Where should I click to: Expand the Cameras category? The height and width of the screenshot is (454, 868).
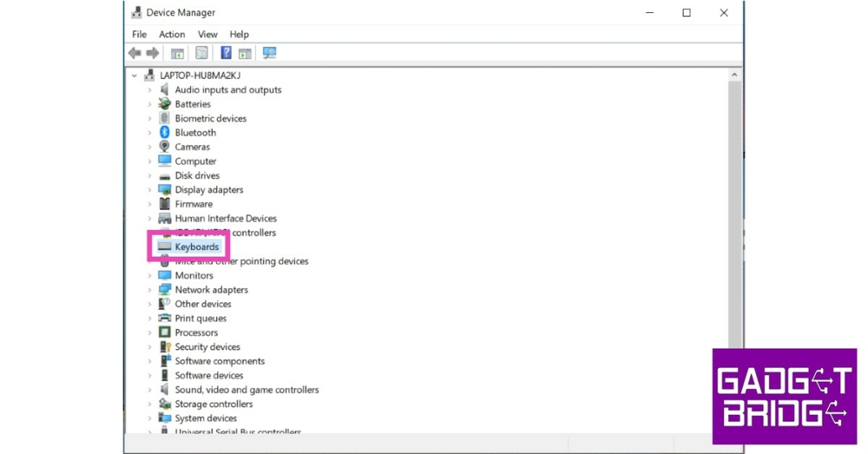150,147
